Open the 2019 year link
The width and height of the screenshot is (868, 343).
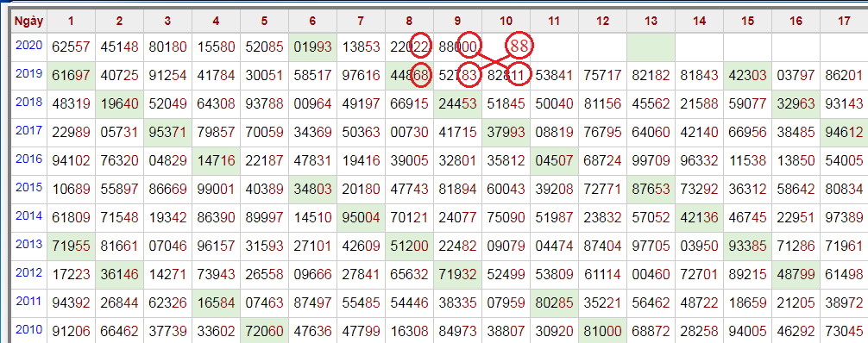click(29, 73)
